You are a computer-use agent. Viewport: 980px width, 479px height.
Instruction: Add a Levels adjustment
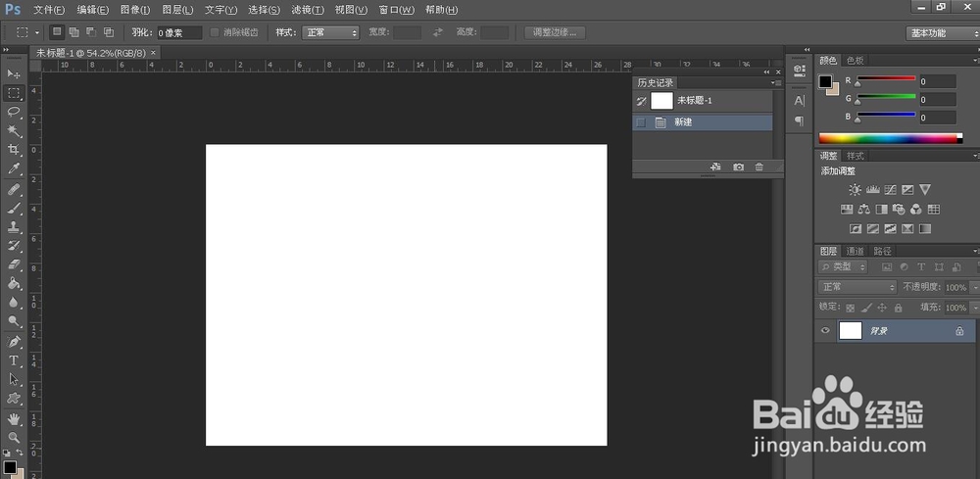click(873, 190)
